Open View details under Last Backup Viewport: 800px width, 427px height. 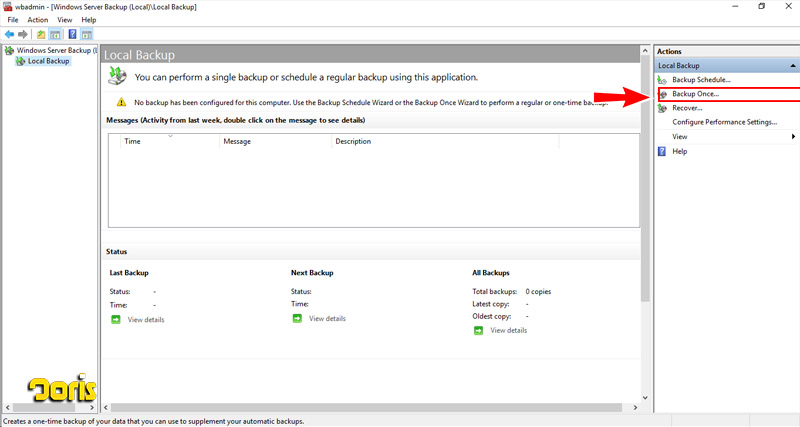[x=146, y=320]
